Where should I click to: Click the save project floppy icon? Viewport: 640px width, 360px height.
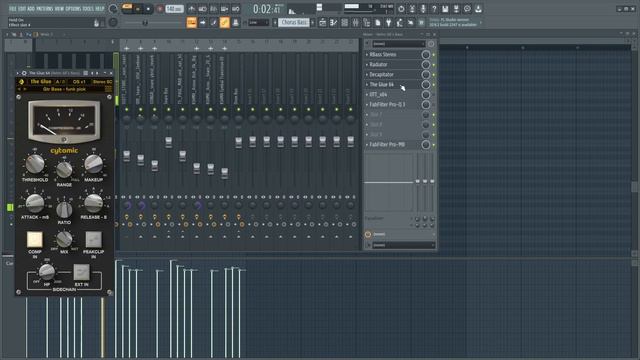click(445, 9)
